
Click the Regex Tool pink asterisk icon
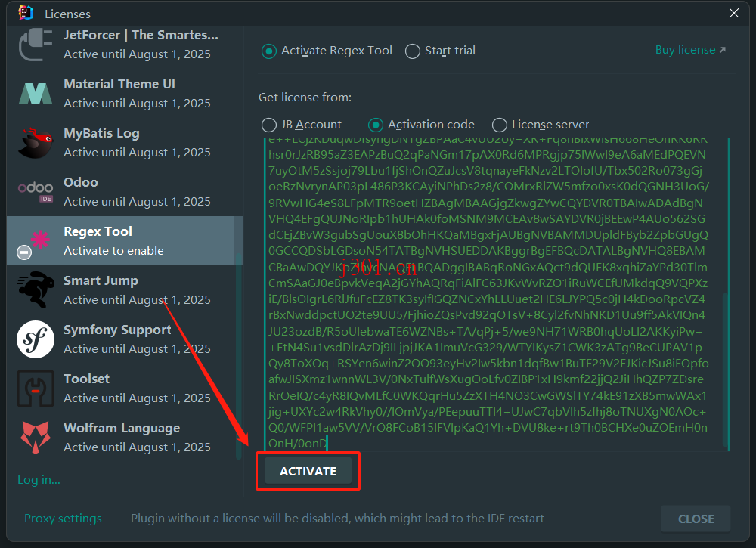click(x=40, y=239)
